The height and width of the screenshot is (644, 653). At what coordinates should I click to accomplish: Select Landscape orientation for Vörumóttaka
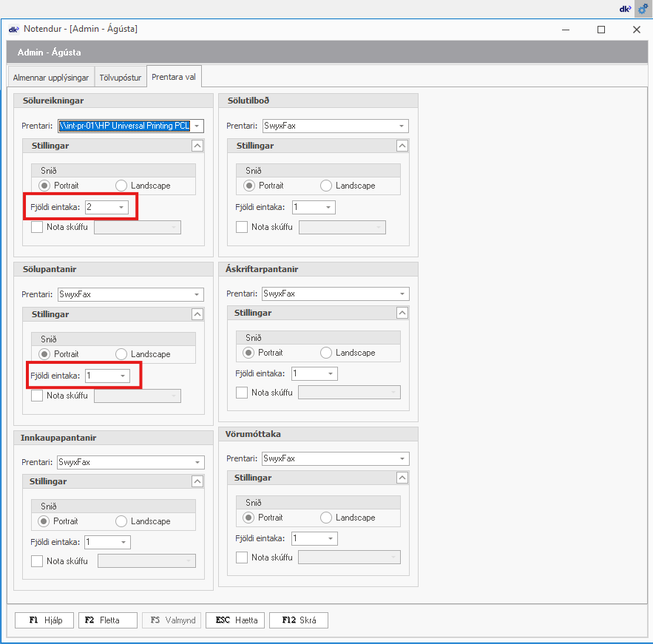[x=326, y=518]
